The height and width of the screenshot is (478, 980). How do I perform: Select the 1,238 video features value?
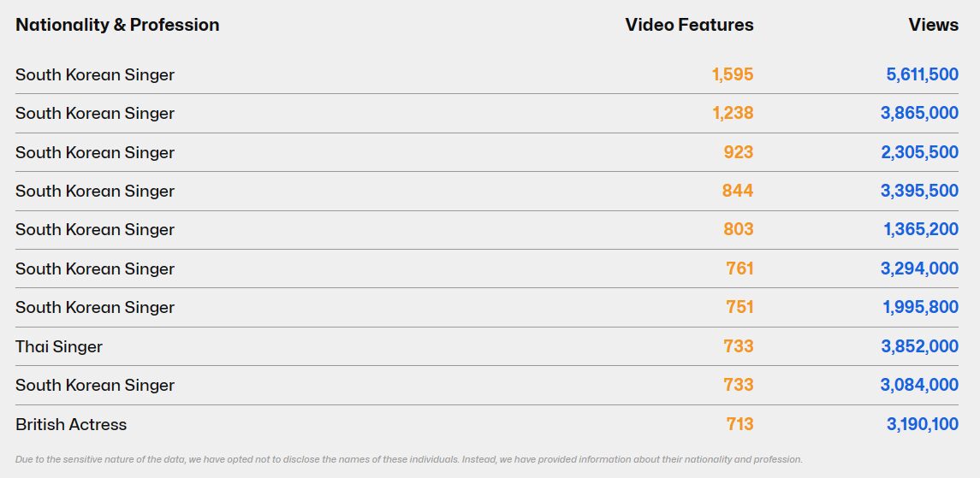[x=733, y=113]
